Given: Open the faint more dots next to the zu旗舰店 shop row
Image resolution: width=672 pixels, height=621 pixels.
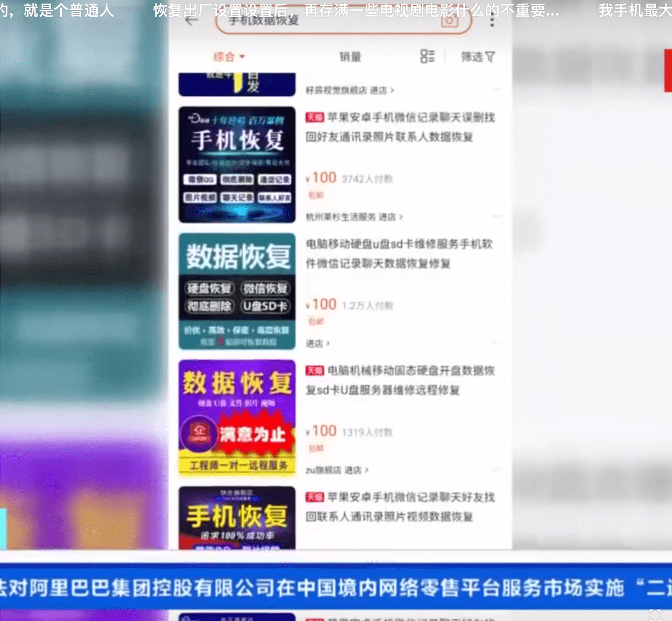Looking at the screenshot, I should pos(497,470).
